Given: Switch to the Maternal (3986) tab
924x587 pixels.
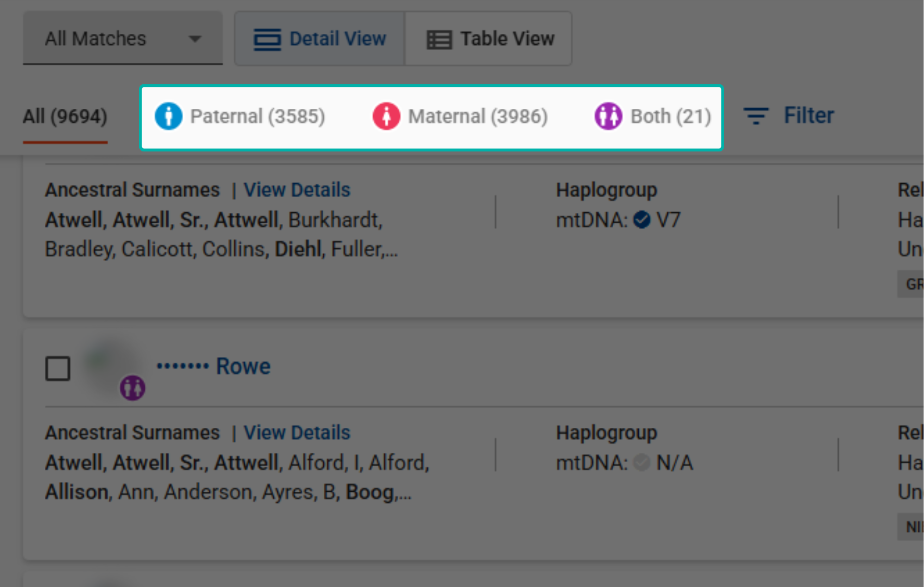Looking at the screenshot, I should coord(477,116).
